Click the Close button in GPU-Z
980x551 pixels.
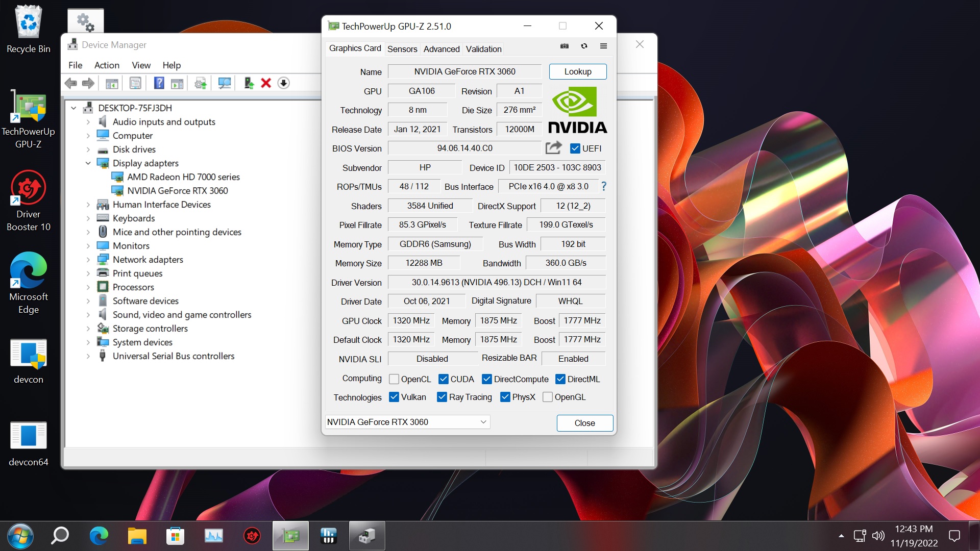coord(584,423)
